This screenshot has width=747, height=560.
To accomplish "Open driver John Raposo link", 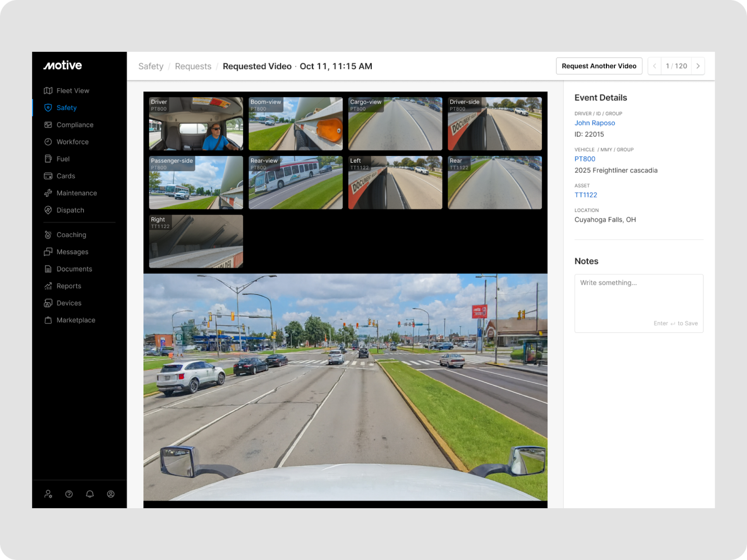I will pyautogui.click(x=594, y=123).
